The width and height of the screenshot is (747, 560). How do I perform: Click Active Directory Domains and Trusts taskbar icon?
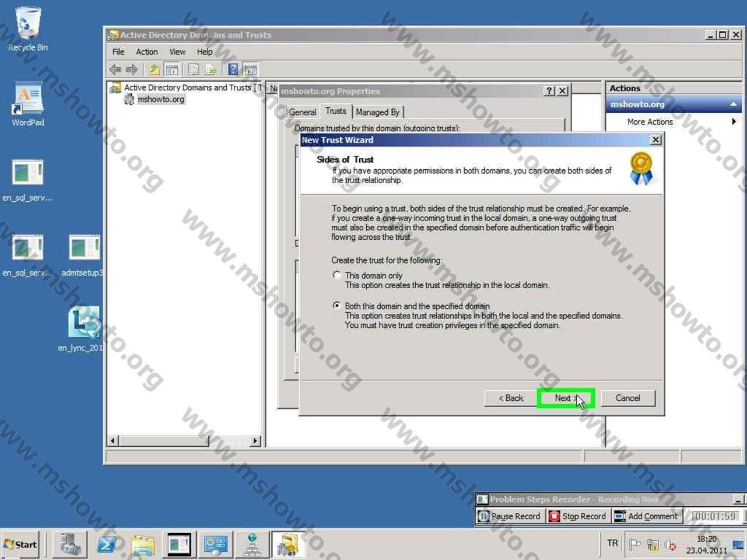coord(287,545)
